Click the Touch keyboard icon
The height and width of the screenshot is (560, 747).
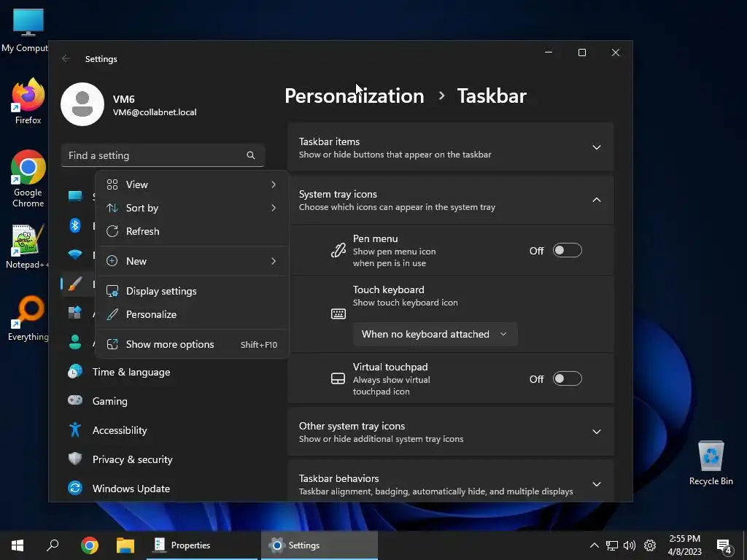338,314
